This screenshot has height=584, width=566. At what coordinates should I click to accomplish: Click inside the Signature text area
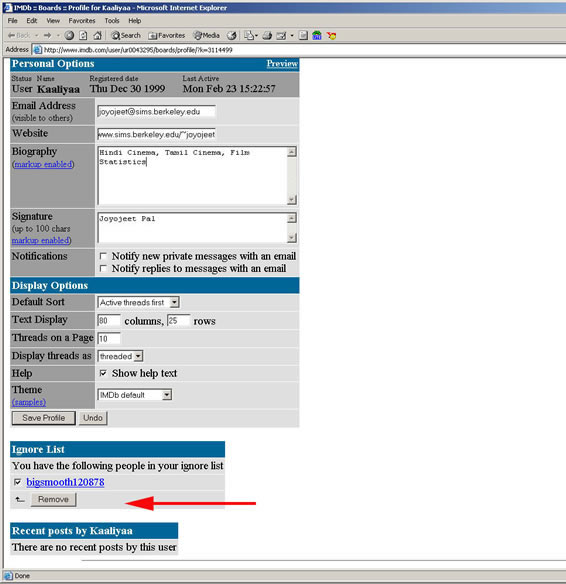(x=193, y=228)
